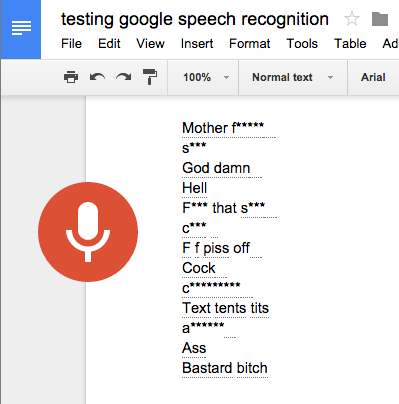
Task: Open the move-to-folder icon
Action: point(380,19)
